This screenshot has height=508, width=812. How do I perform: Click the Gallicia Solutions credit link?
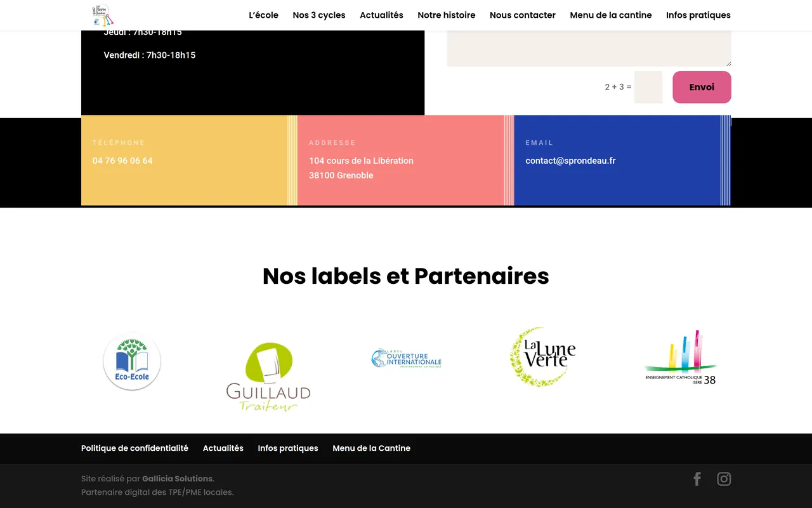(178, 479)
